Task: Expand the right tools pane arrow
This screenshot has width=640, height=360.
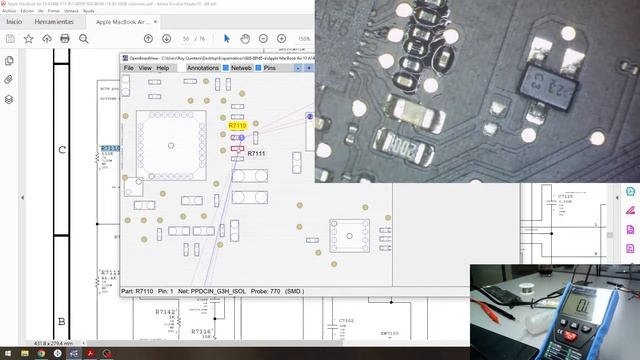Action: (x=617, y=198)
